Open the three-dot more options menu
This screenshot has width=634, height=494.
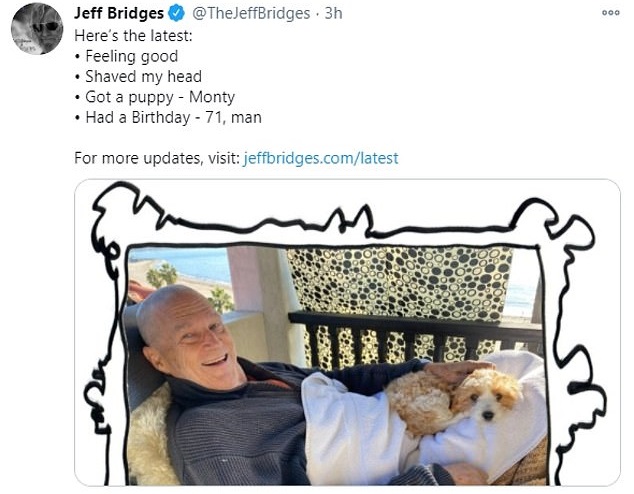pyautogui.click(x=611, y=13)
